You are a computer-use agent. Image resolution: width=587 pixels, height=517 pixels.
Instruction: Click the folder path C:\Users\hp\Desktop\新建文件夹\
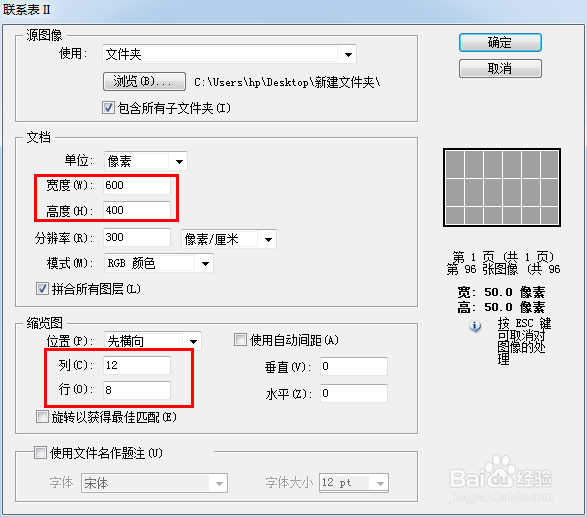287,82
